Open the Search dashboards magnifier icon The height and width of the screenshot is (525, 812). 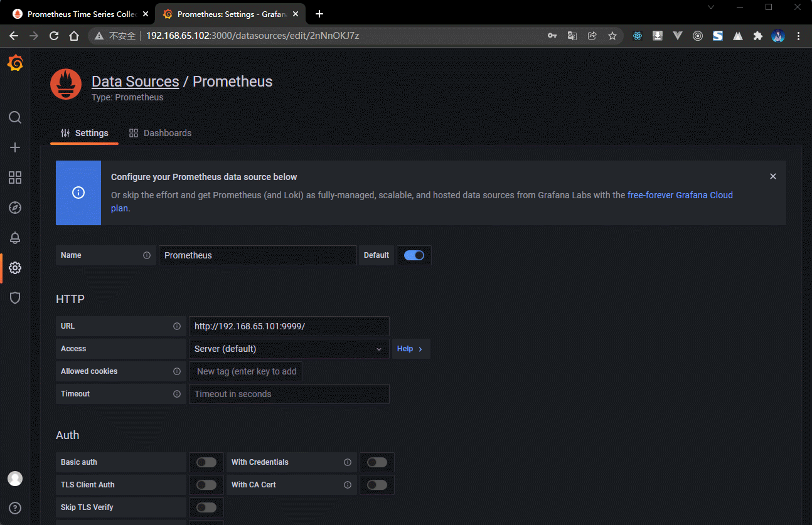pyautogui.click(x=15, y=117)
